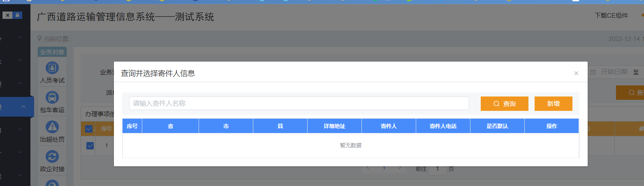Image resolution: width=644 pixels, height=186 pixels.
Task: Click the 前往 page number input box
Action: click(438, 169)
